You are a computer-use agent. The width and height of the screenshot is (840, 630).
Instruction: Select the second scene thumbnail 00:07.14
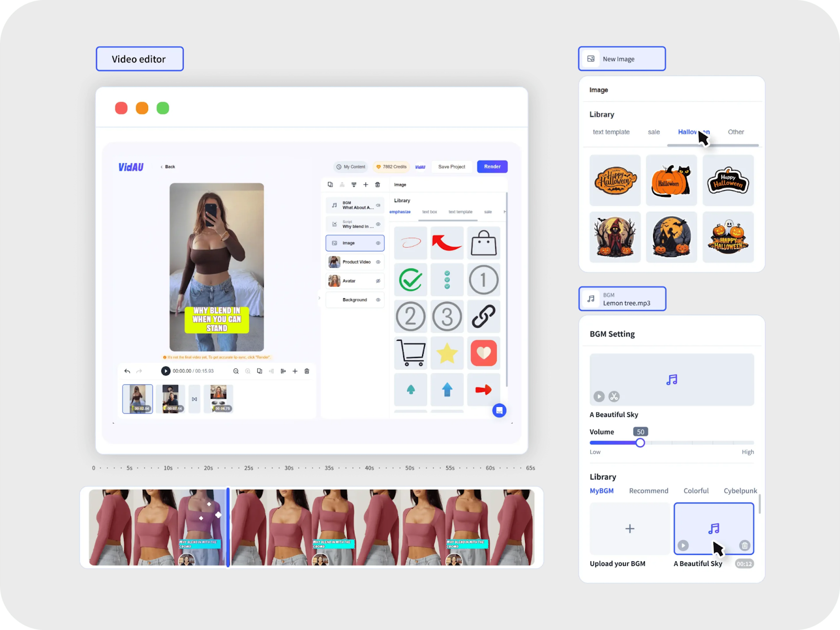point(170,399)
